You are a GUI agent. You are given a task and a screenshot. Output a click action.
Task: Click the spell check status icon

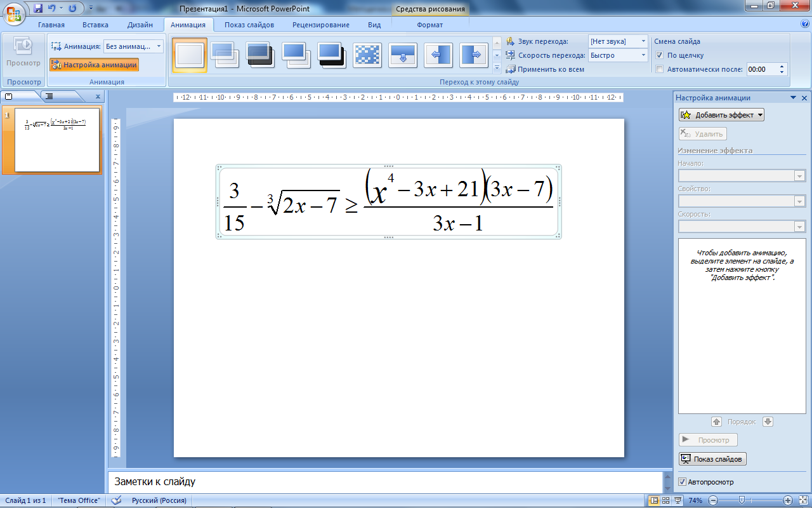[x=116, y=500]
